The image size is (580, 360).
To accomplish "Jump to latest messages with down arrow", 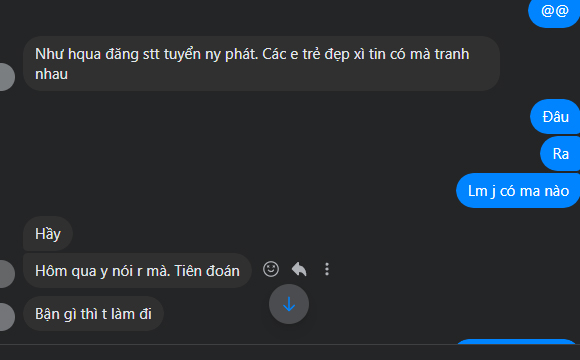I will (289, 304).
